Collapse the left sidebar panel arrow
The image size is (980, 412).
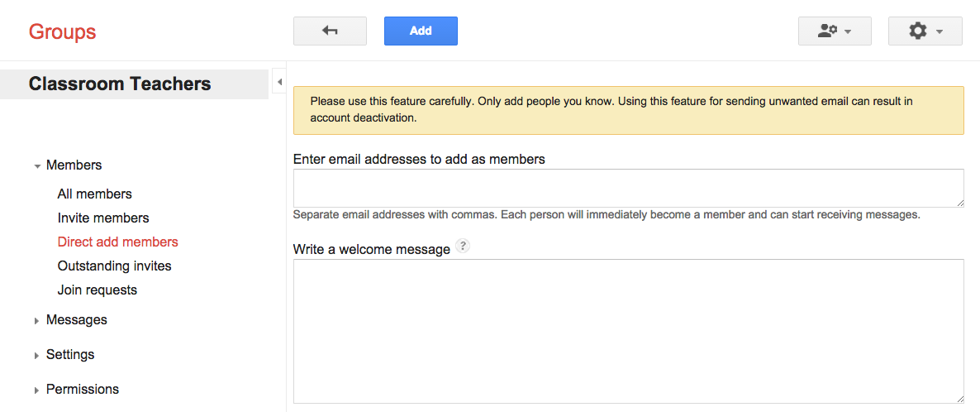[x=279, y=82]
